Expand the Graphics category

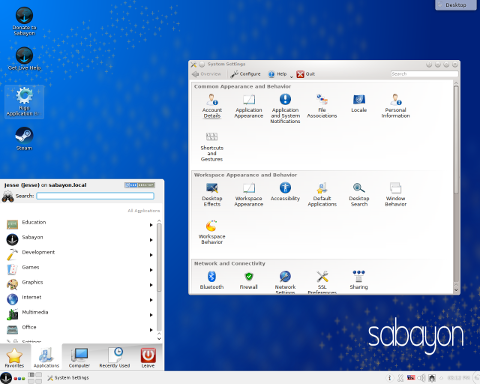pyautogui.click(x=80, y=284)
